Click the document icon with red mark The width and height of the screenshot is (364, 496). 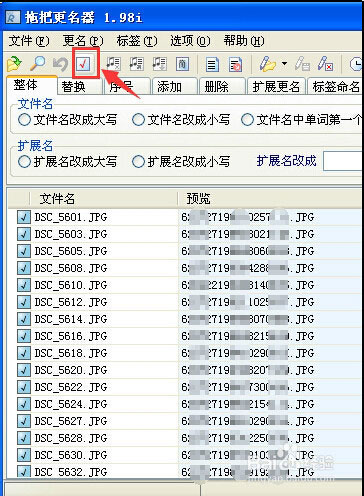click(x=235, y=64)
